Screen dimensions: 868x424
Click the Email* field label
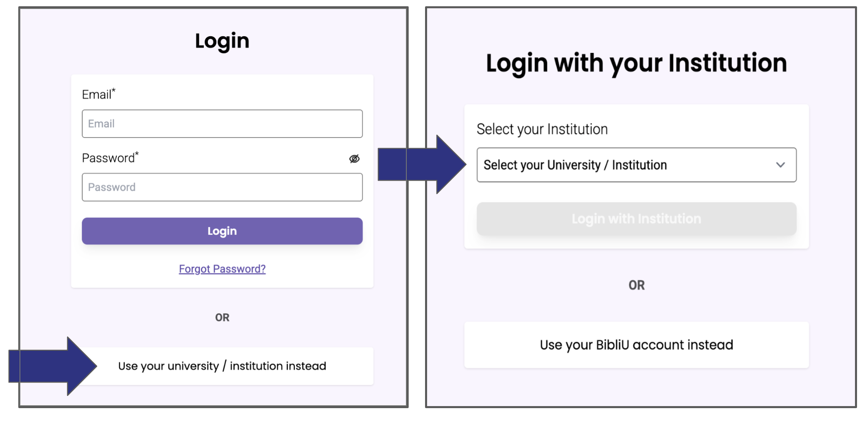[99, 94]
